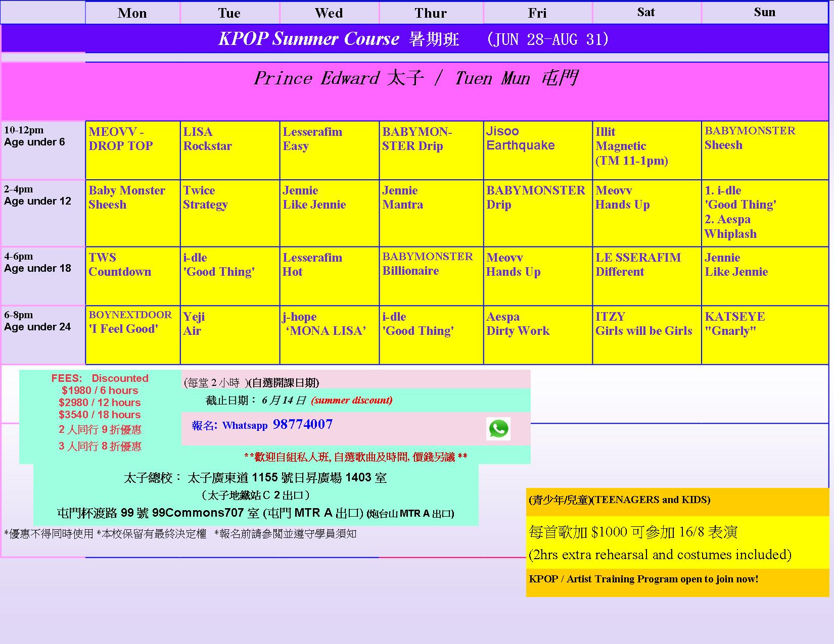Viewport: 834px width, 644px height.
Task: Click the i-dle Good Thing / Aespa Whiplash cell
Action: click(x=765, y=213)
